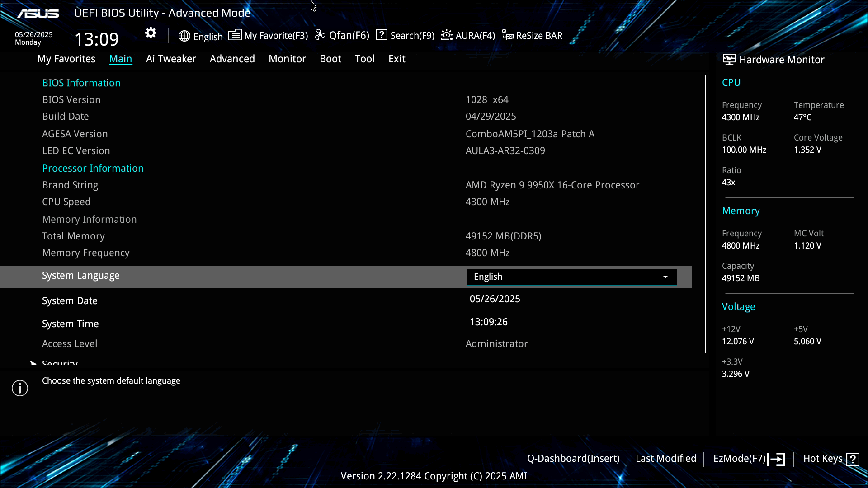868x488 pixels.
Task: Go to the Boot tab
Action: tap(330, 59)
